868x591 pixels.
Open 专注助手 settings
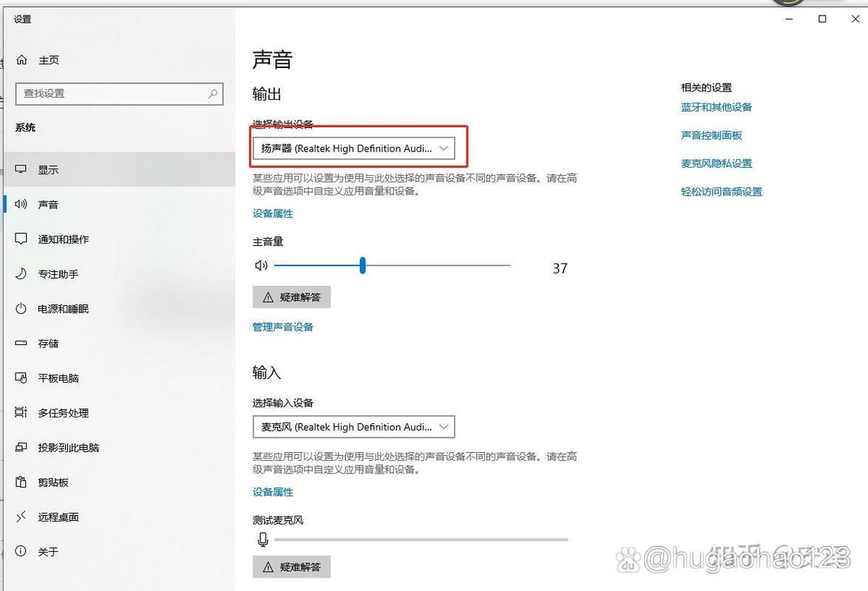(120, 274)
